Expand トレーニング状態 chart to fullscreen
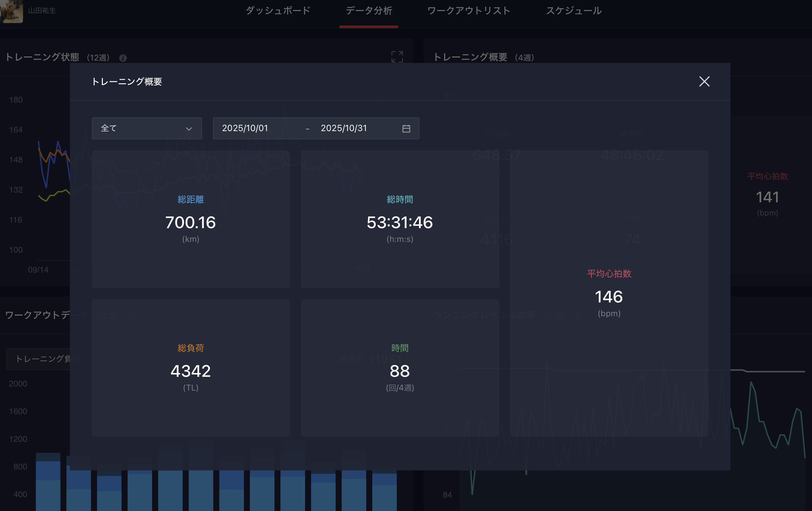 coord(397,57)
